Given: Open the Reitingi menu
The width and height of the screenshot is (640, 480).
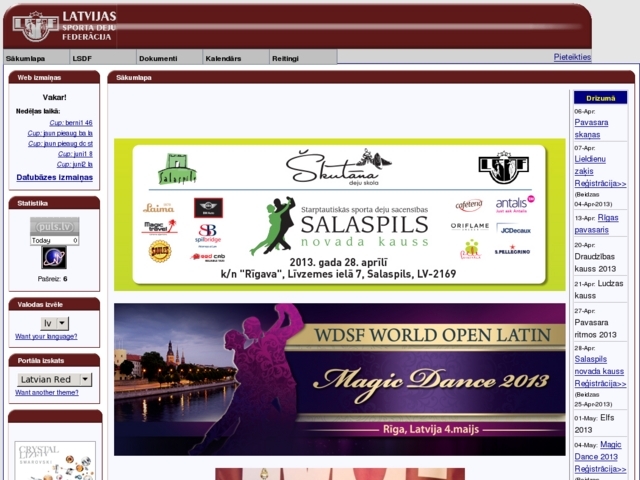Looking at the screenshot, I should click(302, 58).
